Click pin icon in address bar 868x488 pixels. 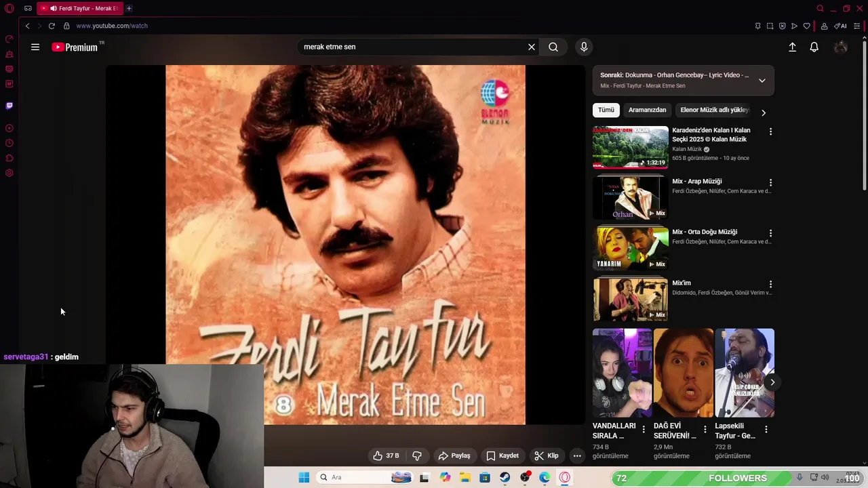point(757,26)
